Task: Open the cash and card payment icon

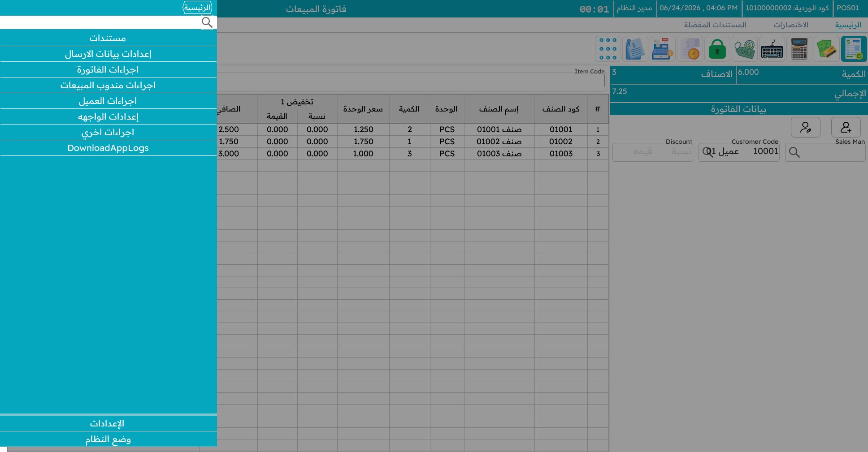Action: click(826, 49)
